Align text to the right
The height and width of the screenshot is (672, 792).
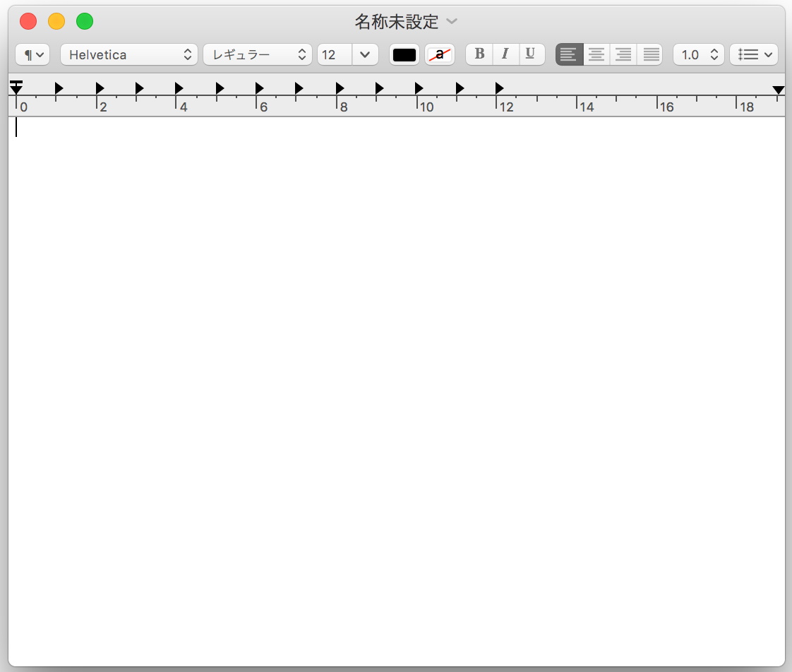point(623,54)
